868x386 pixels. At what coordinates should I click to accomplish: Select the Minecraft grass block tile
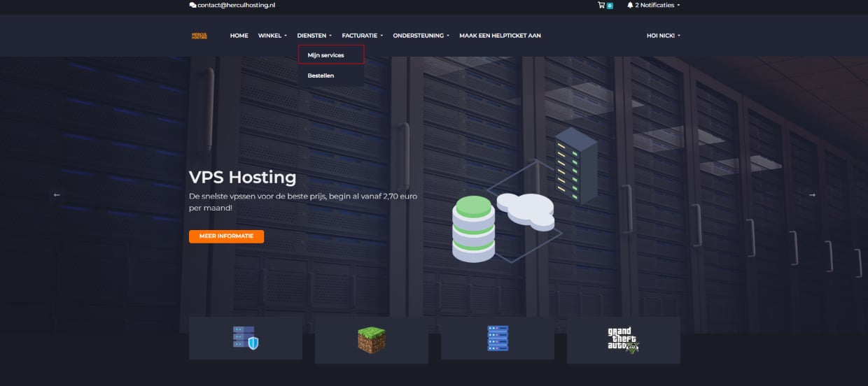pos(371,340)
